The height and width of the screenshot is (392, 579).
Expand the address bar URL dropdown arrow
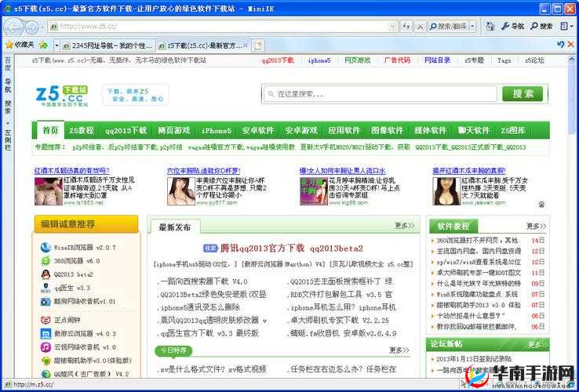click(393, 27)
